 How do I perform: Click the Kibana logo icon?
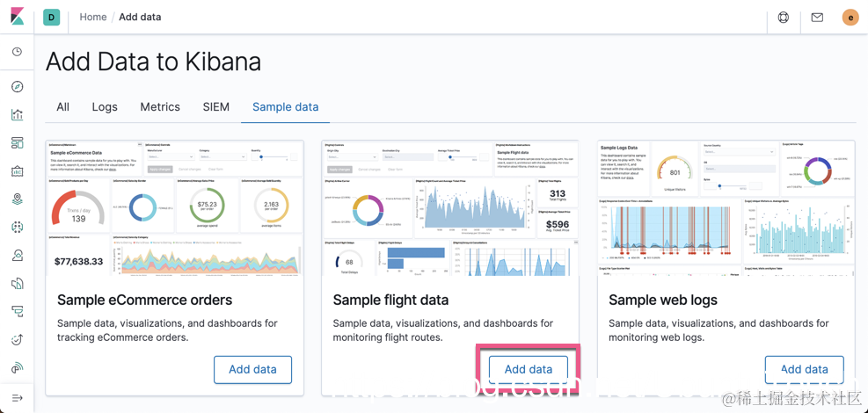tap(18, 17)
